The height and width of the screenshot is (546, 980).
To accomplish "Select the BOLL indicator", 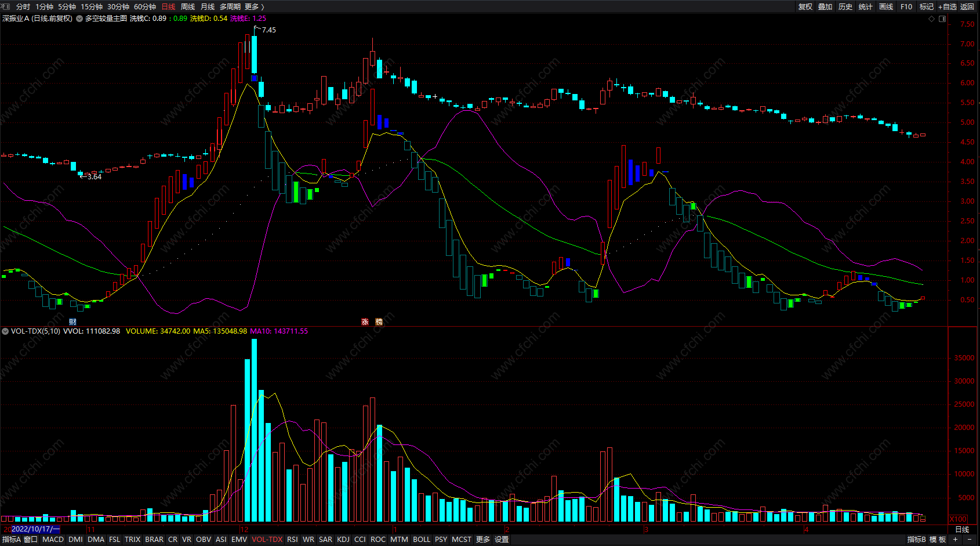I will tap(422, 540).
